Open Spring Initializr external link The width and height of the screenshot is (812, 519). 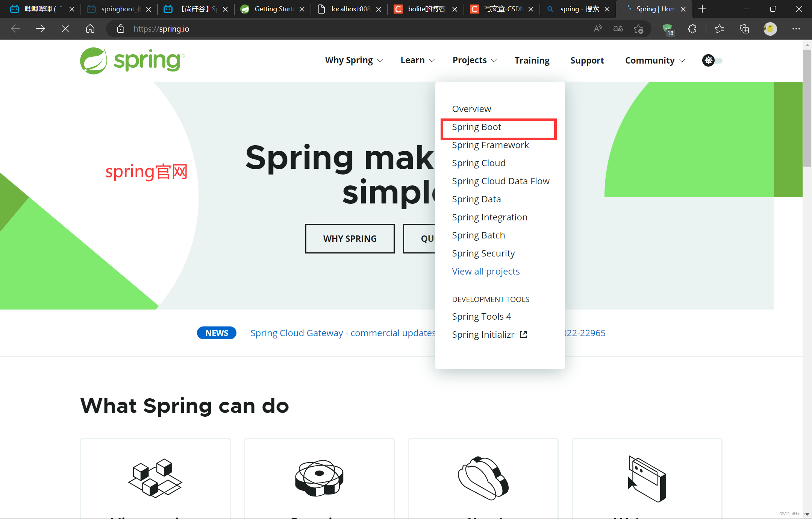489,334
